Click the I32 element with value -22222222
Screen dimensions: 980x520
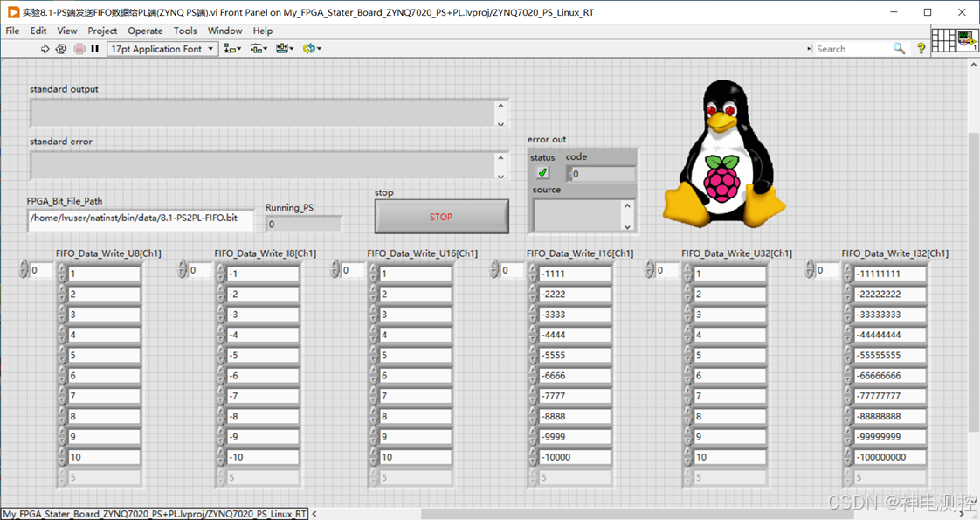click(x=890, y=294)
